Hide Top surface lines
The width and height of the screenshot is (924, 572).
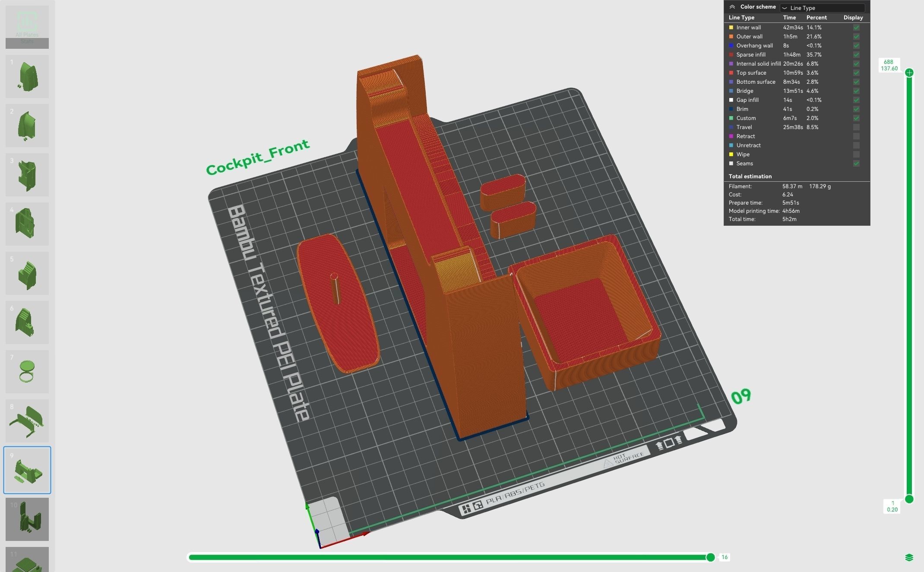tap(856, 73)
